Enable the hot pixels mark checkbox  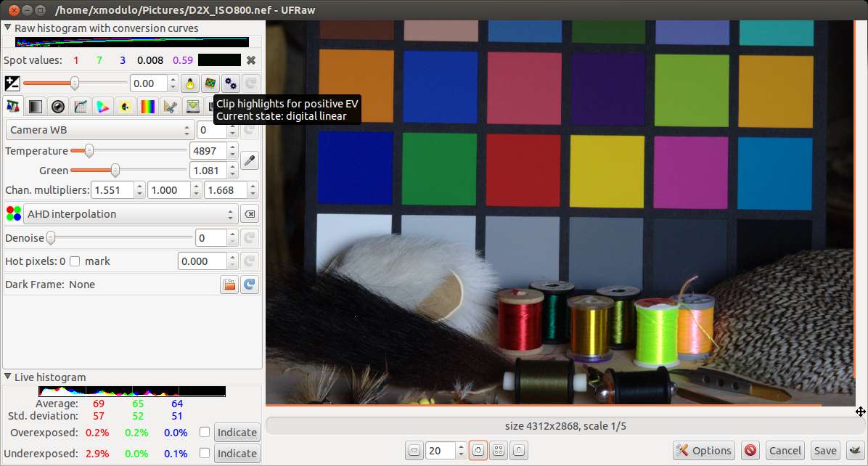pos(75,261)
